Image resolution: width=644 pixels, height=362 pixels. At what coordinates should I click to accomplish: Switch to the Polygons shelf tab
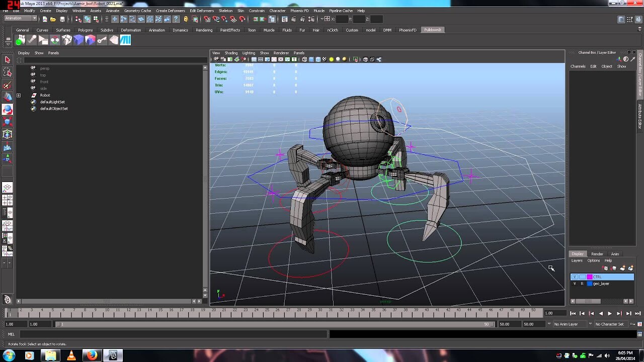[x=85, y=30]
